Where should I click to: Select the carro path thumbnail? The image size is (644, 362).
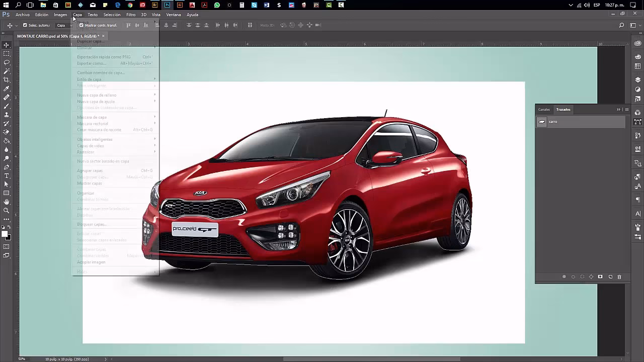pos(542,121)
